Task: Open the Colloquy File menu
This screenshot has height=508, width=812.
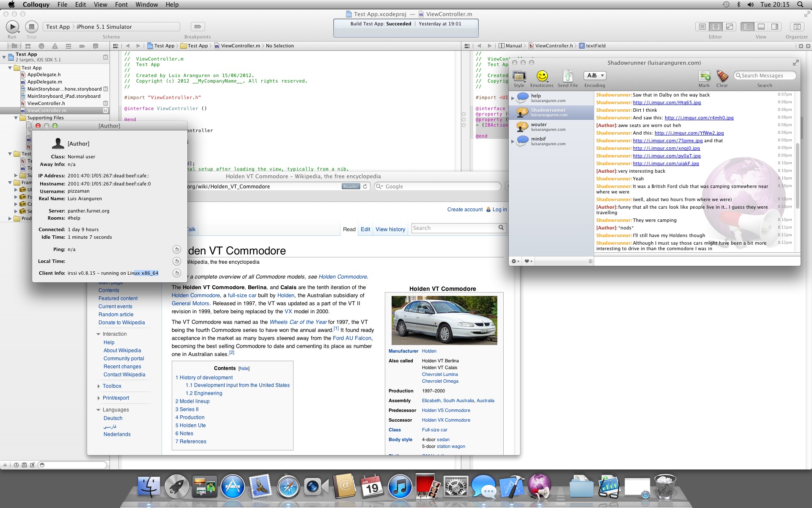Action: [x=62, y=4]
